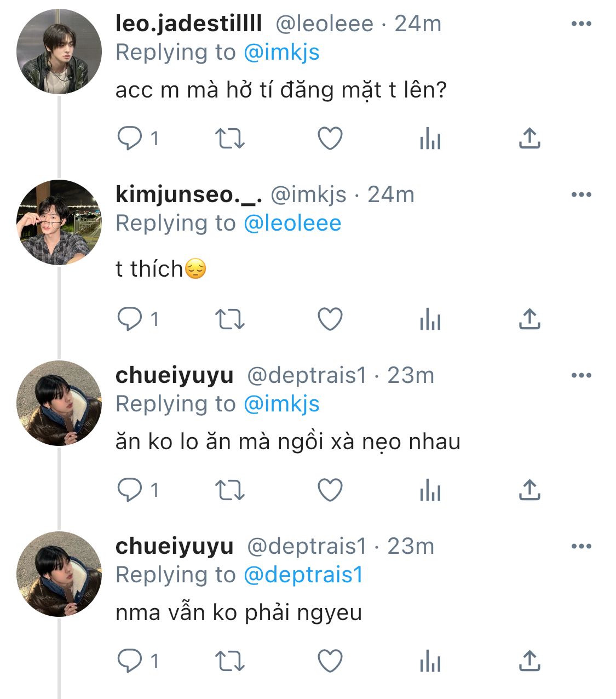Open more options for leo.jadestillll's tweet

[581, 24]
